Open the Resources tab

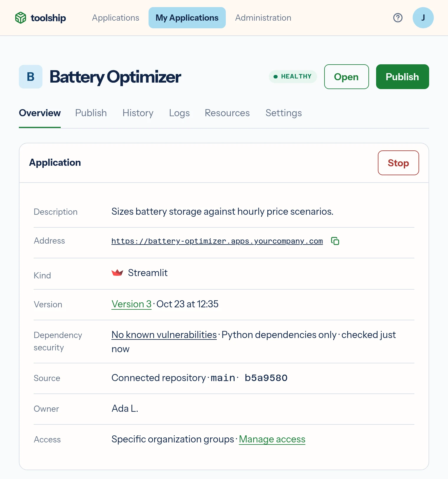tap(227, 113)
